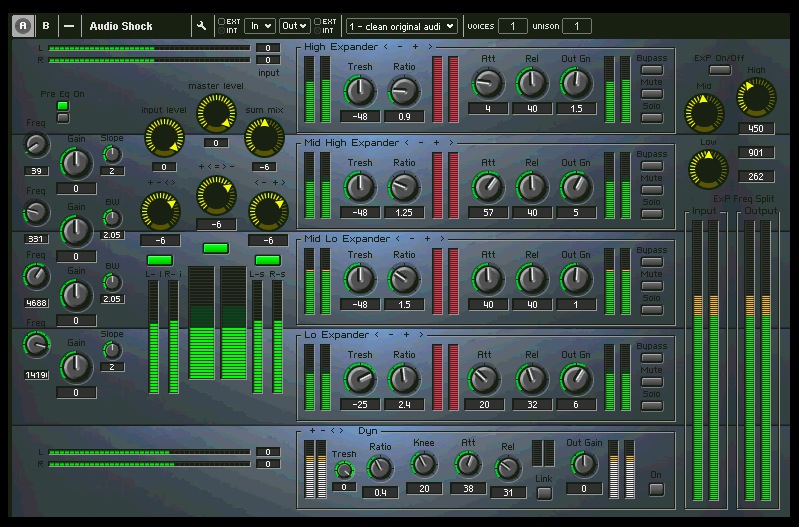Click Lo Expander Tresh knob
Viewport: 799px width, 527px height.
(x=360, y=379)
